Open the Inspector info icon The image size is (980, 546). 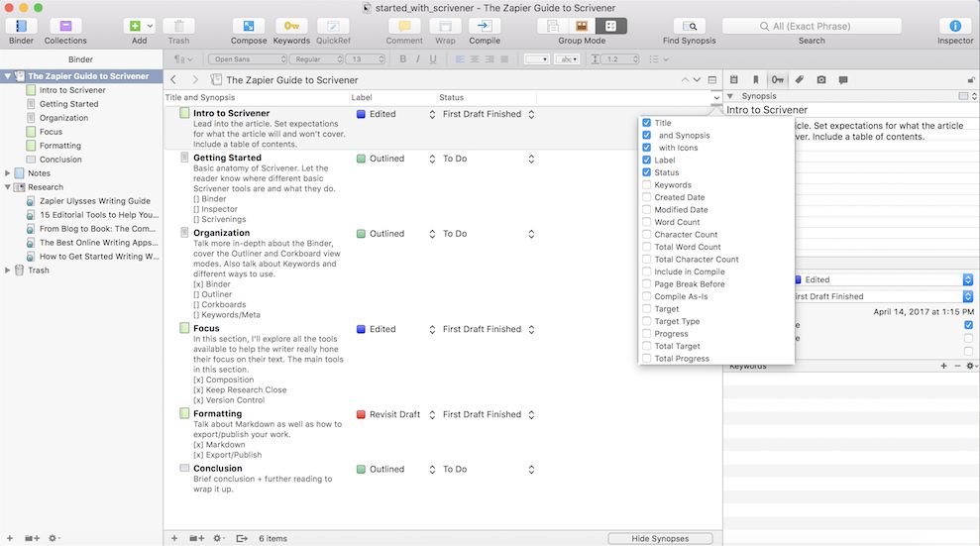(x=955, y=26)
